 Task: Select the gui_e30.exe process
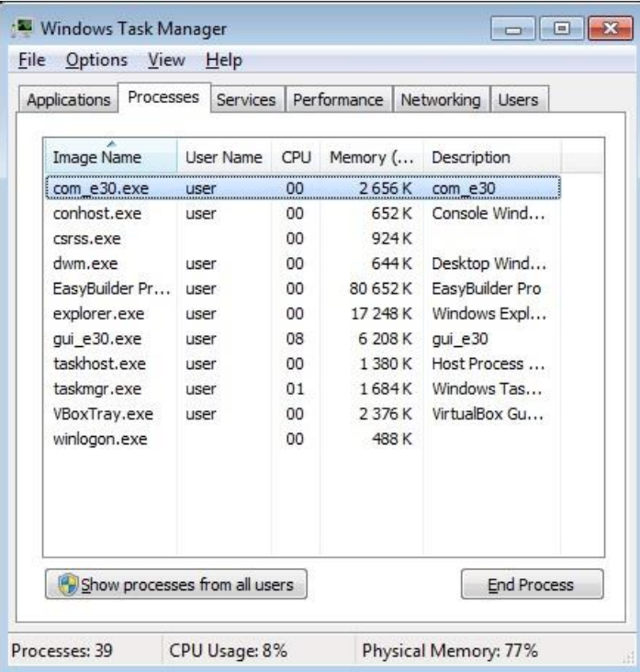303,339
